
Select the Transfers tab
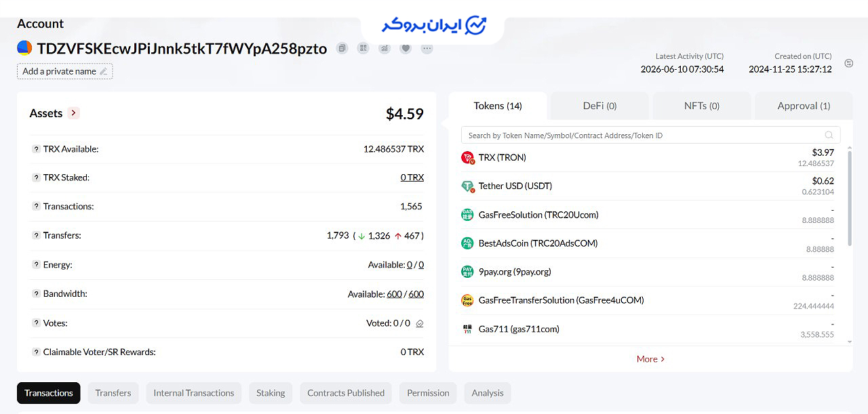(x=113, y=393)
